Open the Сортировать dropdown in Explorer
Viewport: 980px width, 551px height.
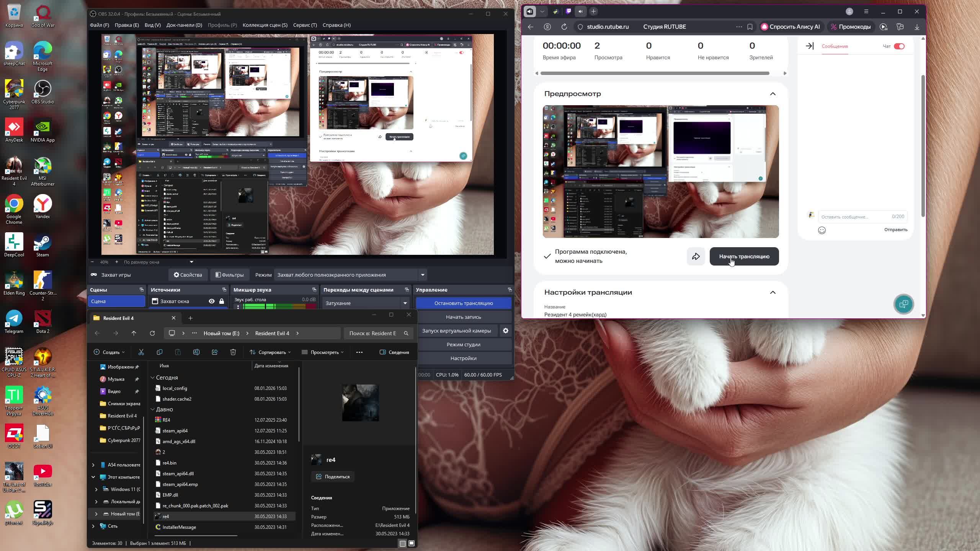click(270, 352)
